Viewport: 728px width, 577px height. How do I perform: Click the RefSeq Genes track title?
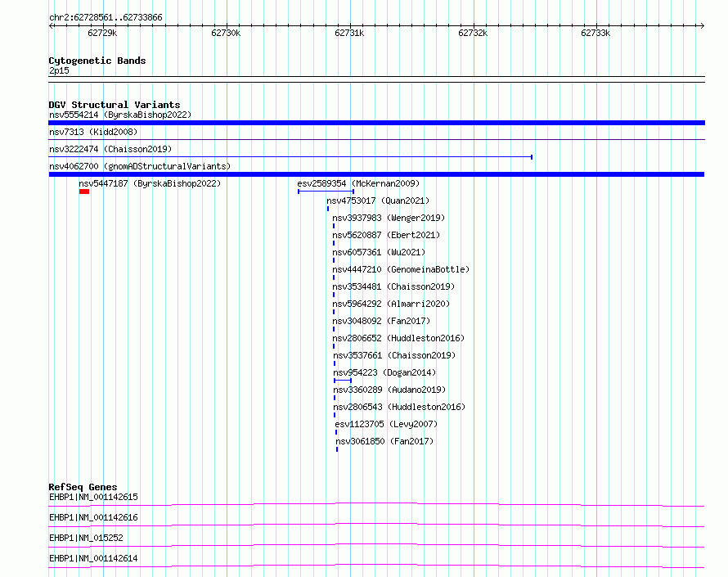point(83,487)
